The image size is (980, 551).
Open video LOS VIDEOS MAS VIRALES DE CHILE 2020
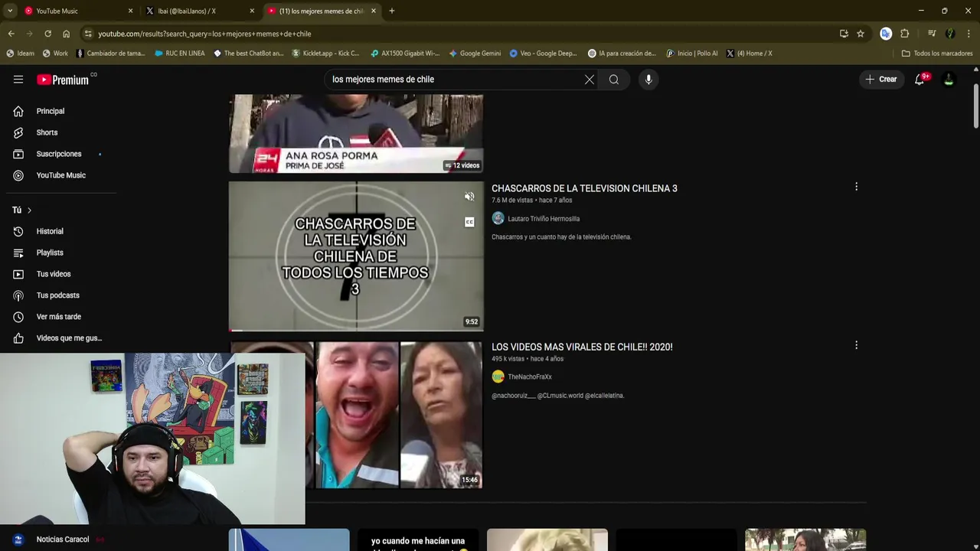582,347
